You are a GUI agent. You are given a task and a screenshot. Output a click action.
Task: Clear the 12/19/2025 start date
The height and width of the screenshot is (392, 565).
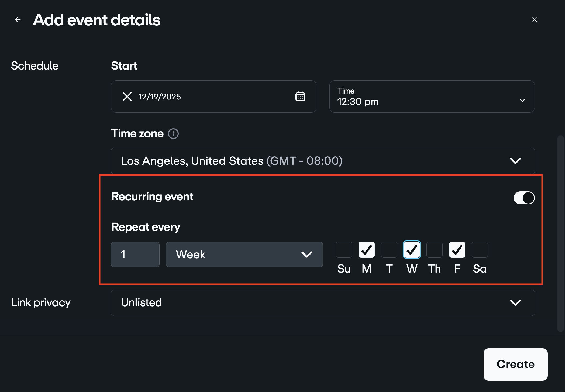coord(127,97)
